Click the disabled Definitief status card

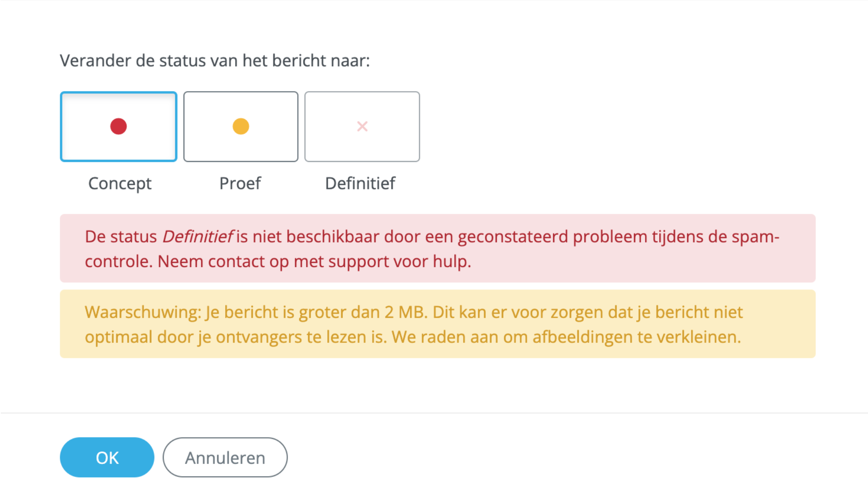click(x=362, y=127)
